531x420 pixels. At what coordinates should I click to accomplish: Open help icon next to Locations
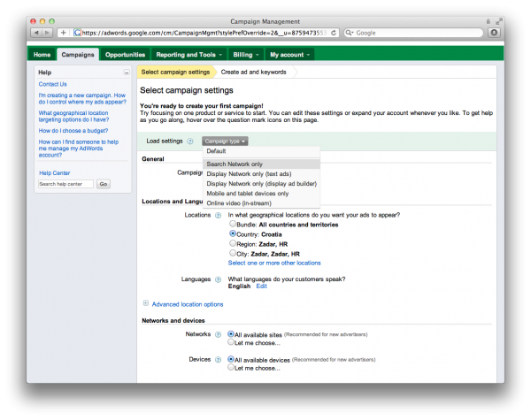[218, 215]
